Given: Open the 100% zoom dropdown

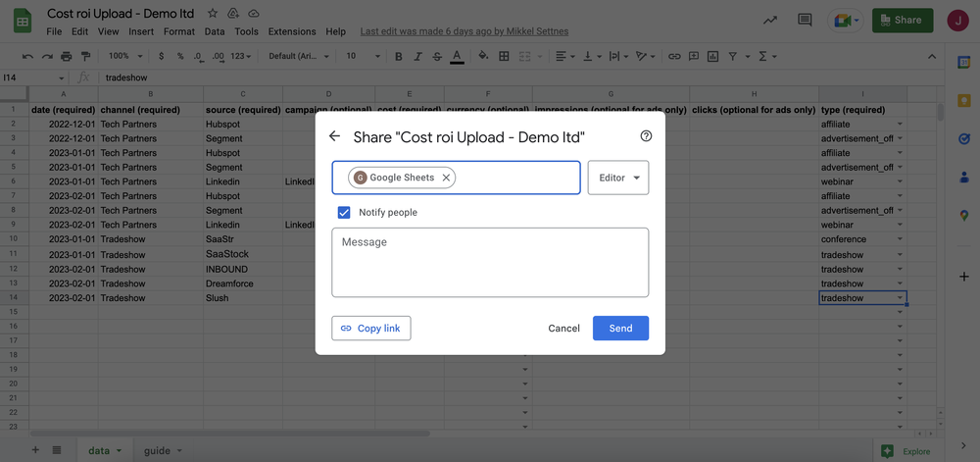Looking at the screenshot, I should (x=125, y=56).
